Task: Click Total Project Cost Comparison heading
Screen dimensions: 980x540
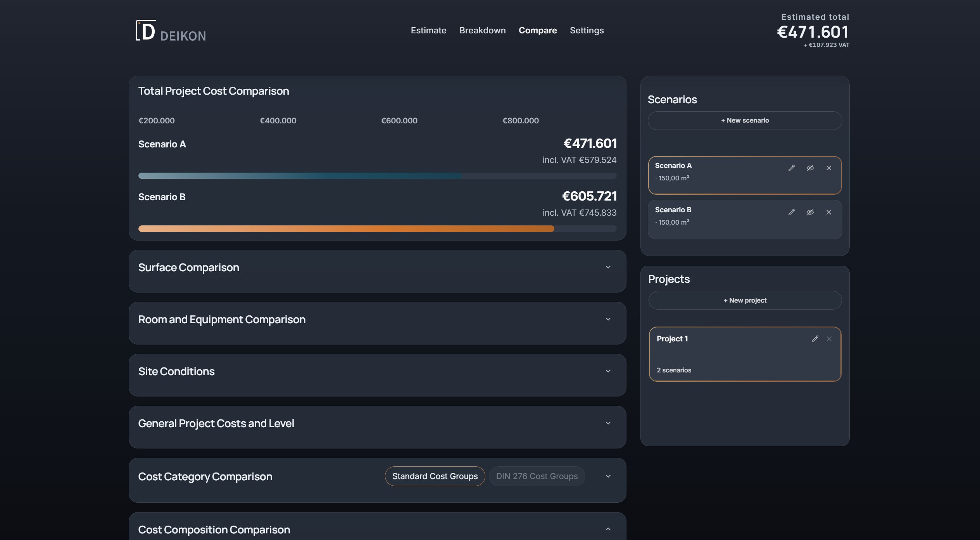Action: [214, 91]
